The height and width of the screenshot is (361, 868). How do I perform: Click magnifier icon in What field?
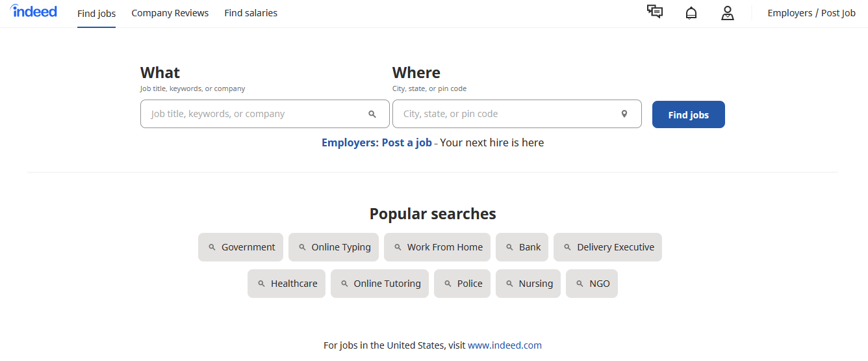coord(372,114)
